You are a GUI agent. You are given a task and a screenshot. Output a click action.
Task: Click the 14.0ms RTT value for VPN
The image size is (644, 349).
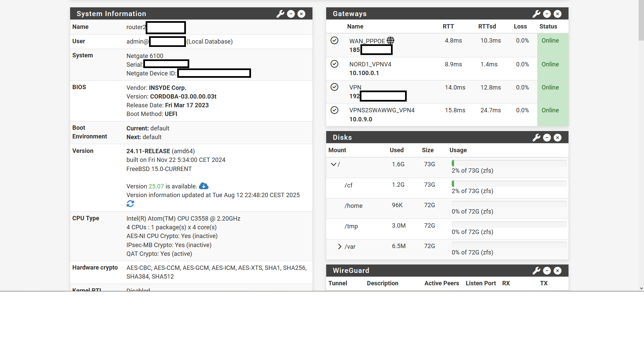tap(455, 88)
